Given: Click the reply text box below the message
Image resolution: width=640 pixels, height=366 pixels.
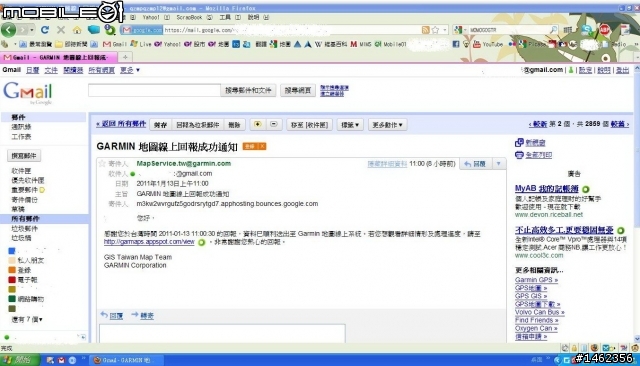Looking at the screenshot, I should [222, 334].
